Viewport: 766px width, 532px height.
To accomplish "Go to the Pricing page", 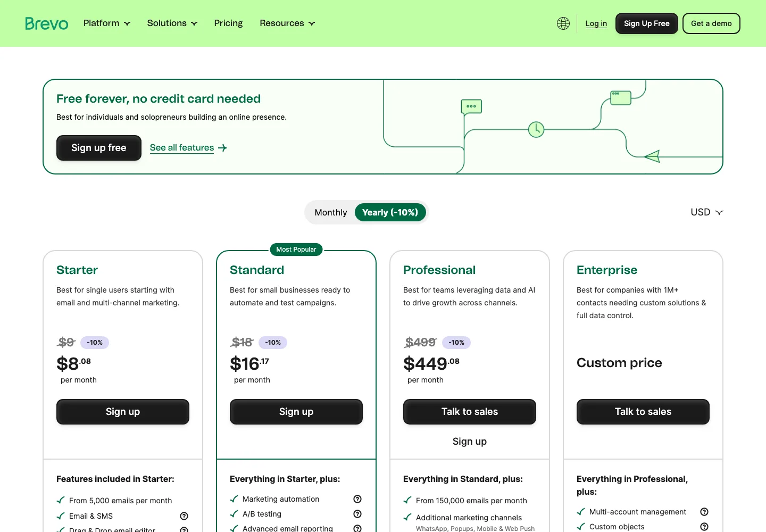I will [228, 23].
